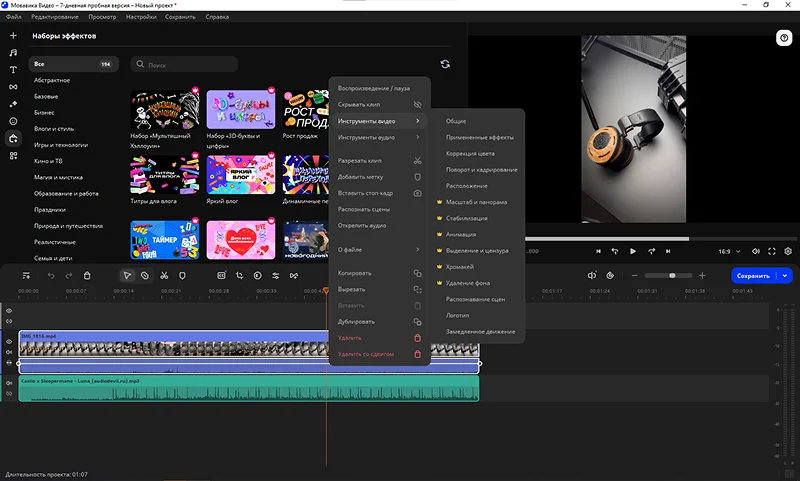
Task: Adjust the timeline zoom slider
Action: 672,275
